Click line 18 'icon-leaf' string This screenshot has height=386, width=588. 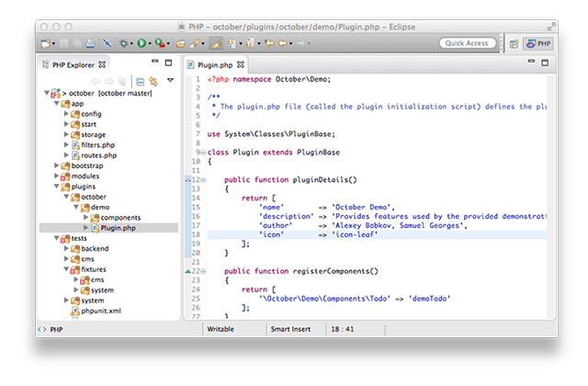click(x=355, y=234)
